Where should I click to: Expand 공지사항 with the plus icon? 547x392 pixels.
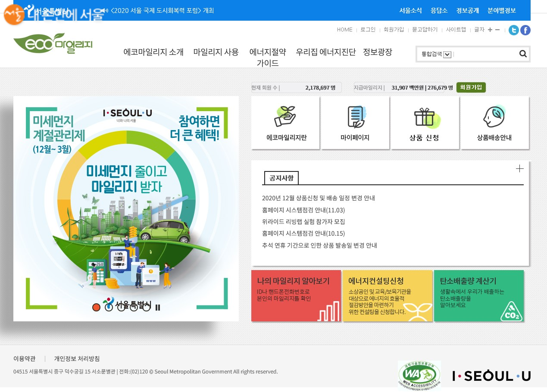tap(519, 169)
